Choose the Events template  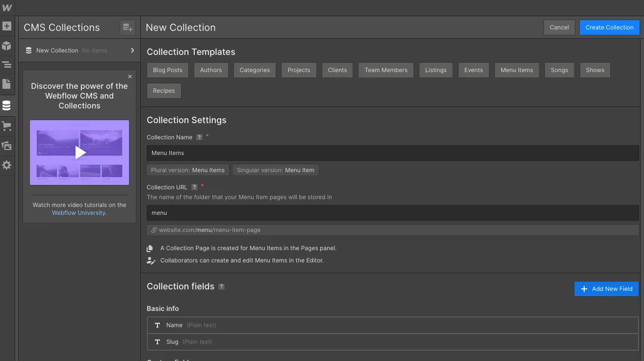pyautogui.click(x=474, y=70)
